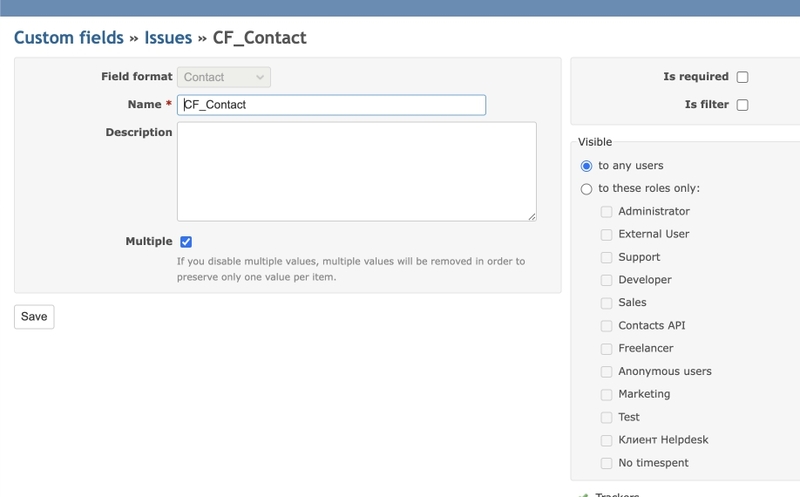This screenshot has height=497, width=800.
Task: Open the Field format dropdown
Action: click(x=224, y=77)
